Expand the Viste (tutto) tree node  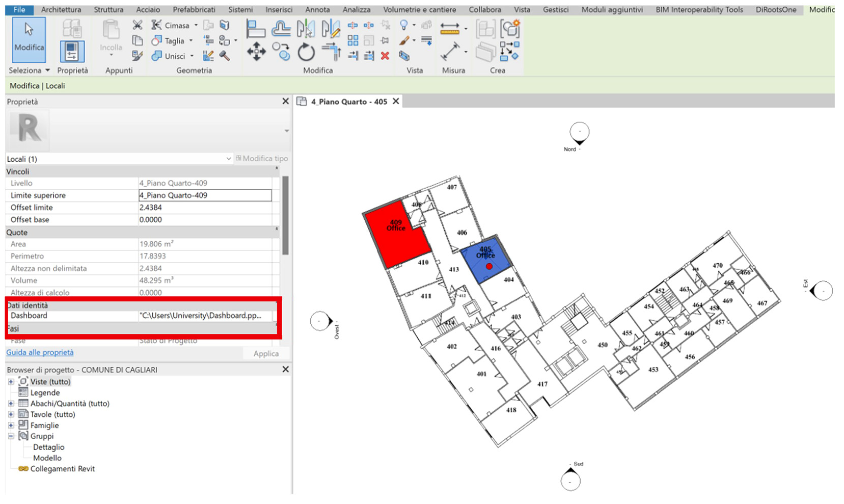point(11,382)
